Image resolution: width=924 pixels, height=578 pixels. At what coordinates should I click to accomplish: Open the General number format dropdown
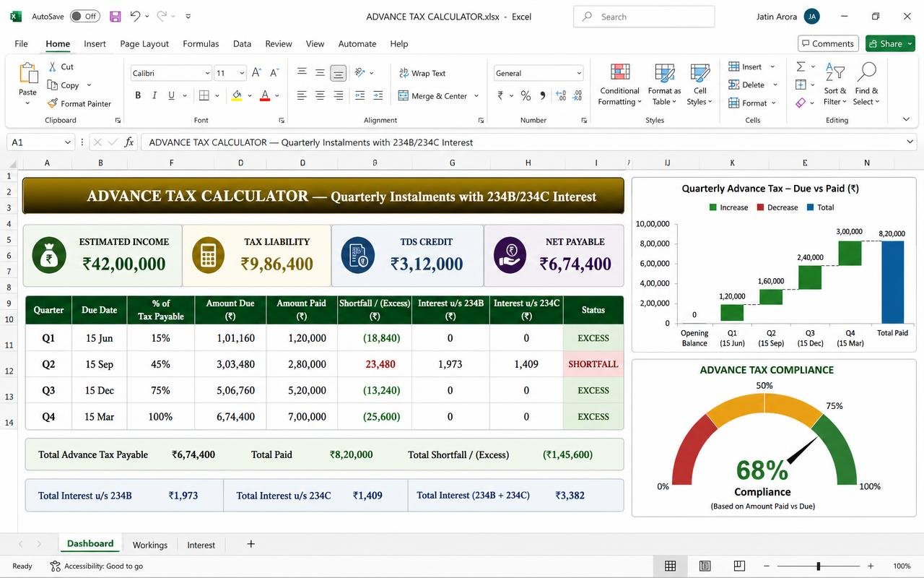pos(578,73)
